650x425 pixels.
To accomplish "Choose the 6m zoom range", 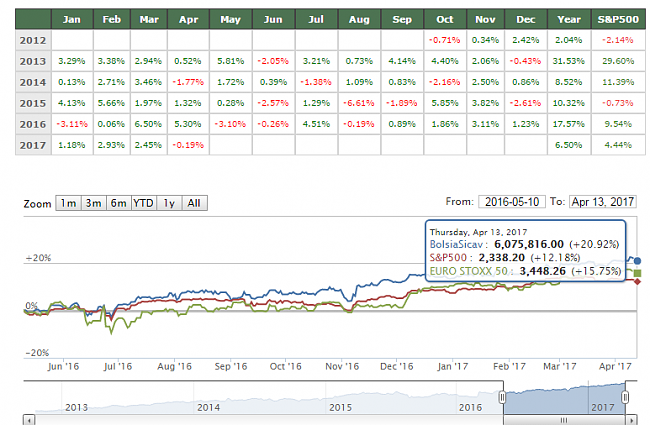I will 119,203.
